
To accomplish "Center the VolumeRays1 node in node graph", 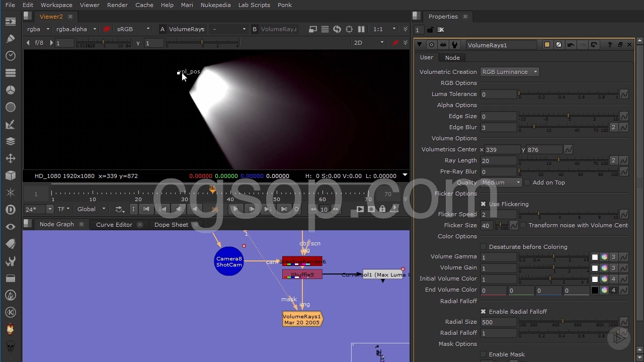I will [431, 45].
